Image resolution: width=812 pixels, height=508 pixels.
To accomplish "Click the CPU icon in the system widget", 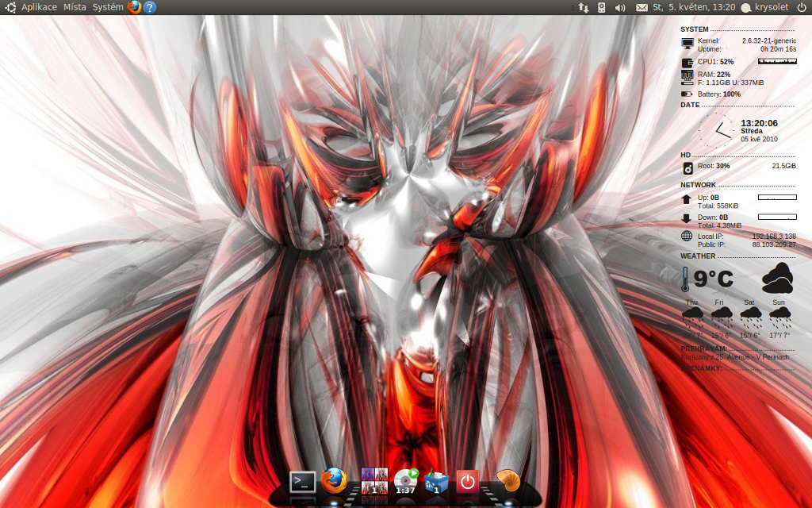I will click(x=688, y=63).
